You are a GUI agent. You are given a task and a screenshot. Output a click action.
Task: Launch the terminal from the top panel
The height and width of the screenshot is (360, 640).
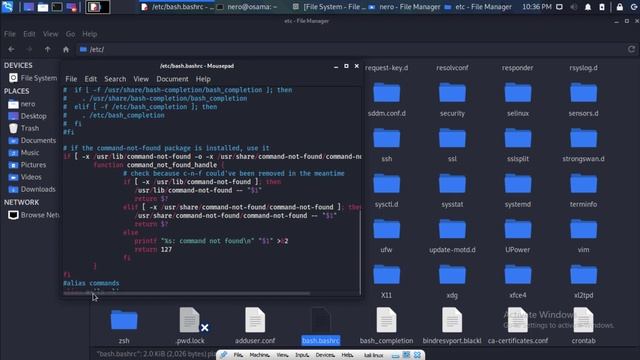57,7
